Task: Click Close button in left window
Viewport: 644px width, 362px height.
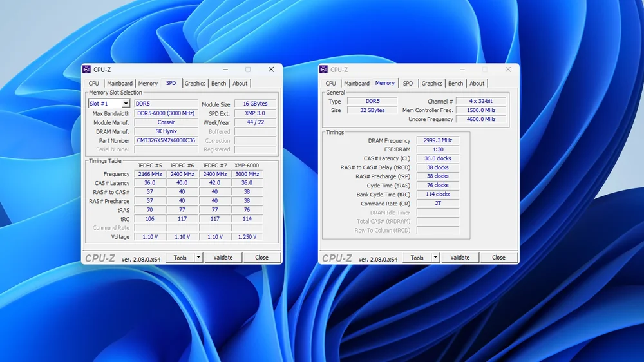Action: [x=261, y=258]
